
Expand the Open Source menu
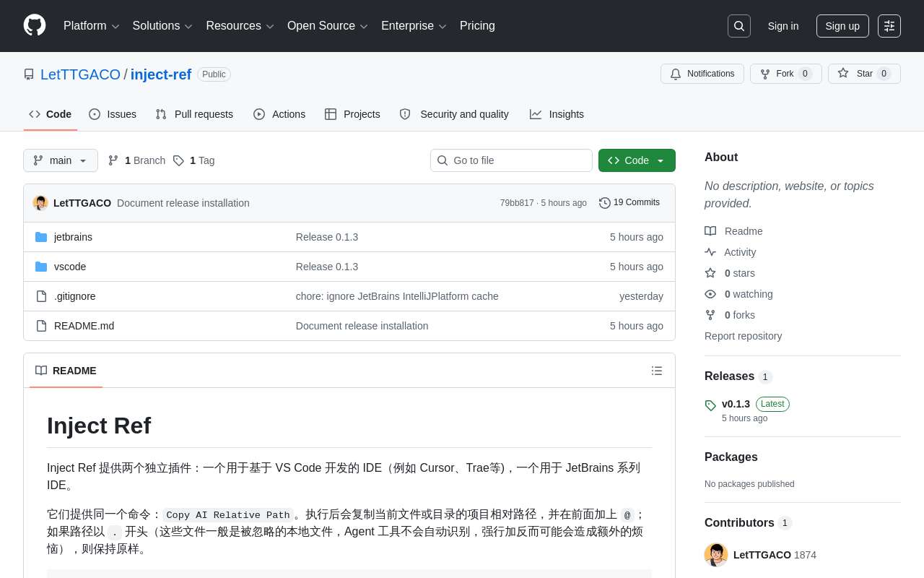point(327,26)
